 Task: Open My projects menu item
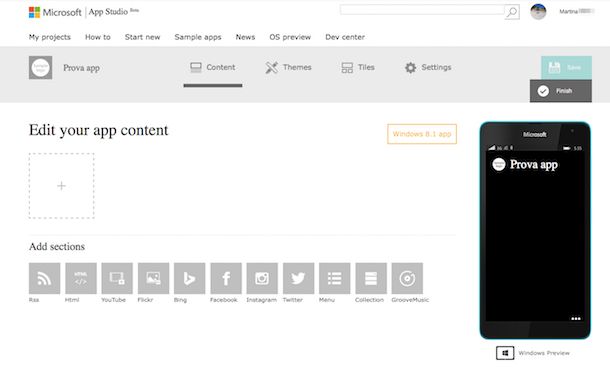pyautogui.click(x=50, y=37)
